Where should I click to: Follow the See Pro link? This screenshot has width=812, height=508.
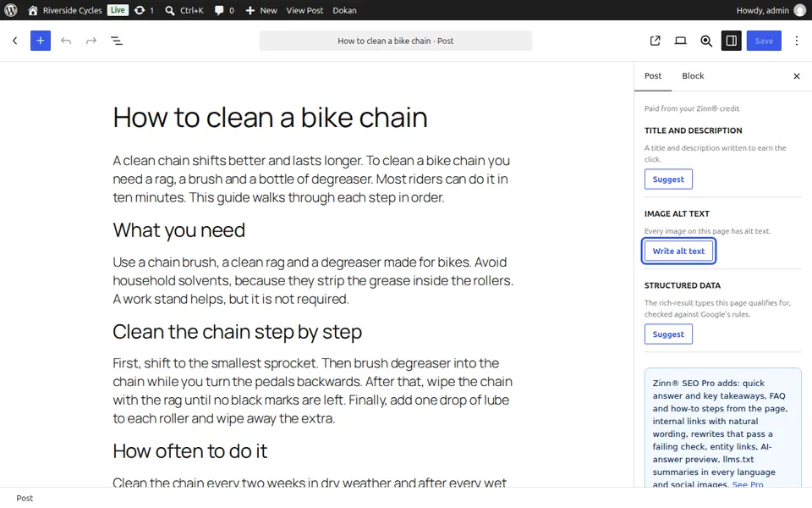747,484
